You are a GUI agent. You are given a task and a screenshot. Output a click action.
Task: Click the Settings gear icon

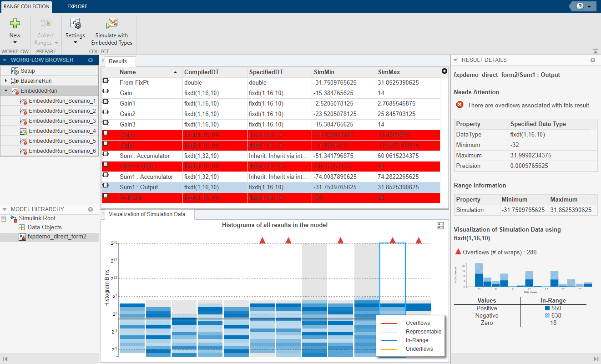pos(75,24)
